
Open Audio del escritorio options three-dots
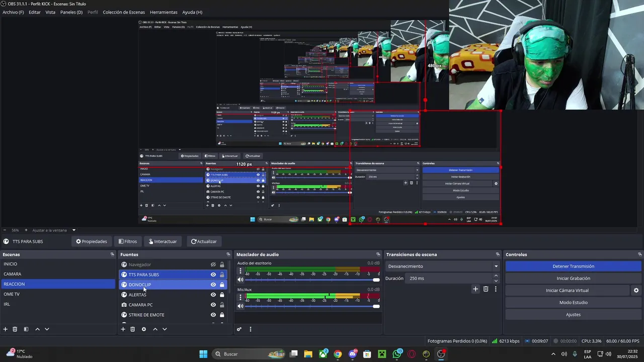pos(240,270)
